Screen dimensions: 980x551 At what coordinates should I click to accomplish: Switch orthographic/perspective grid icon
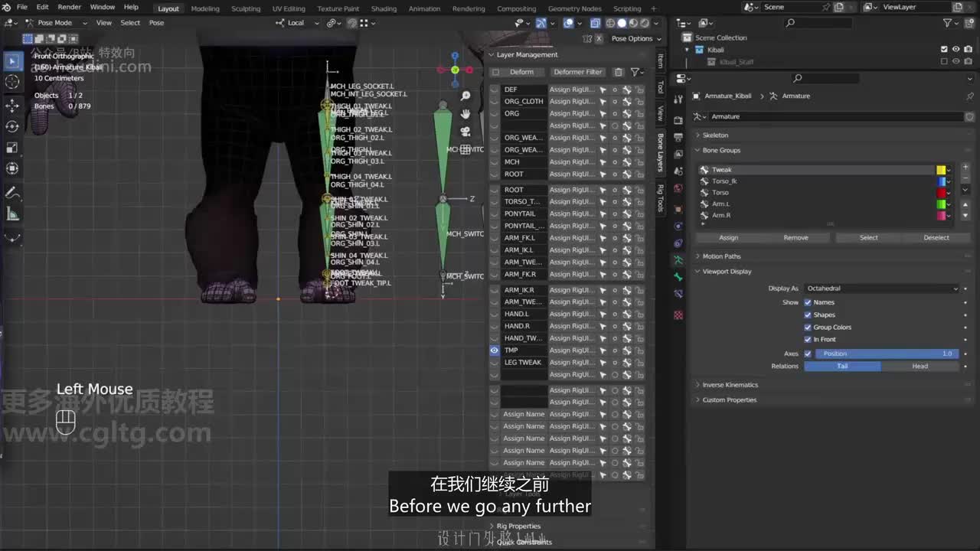point(465,150)
